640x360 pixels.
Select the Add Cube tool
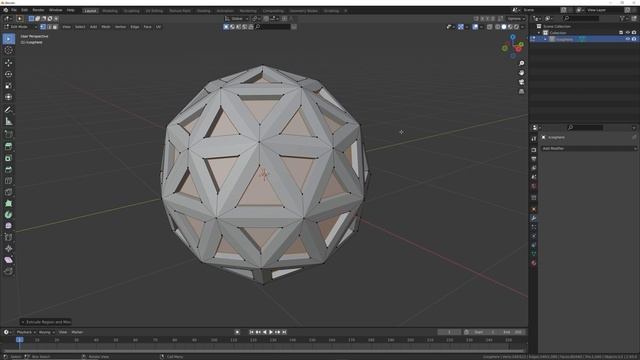pyautogui.click(x=9, y=134)
